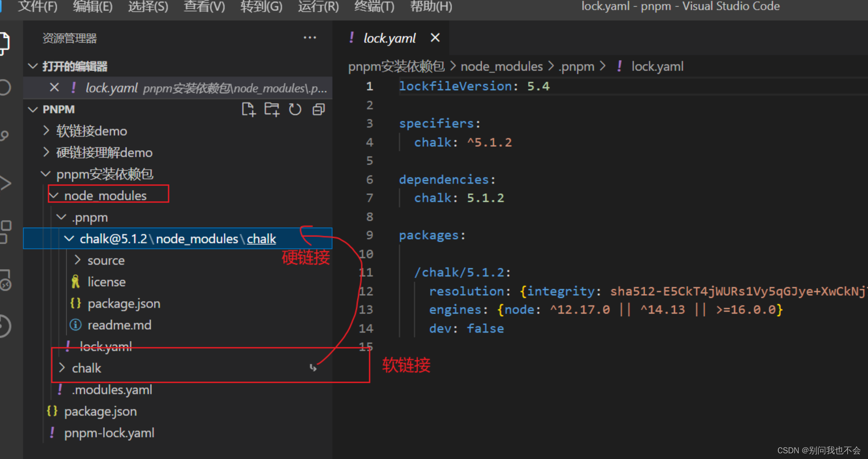The height and width of the screenshot is (459, 868).
Task: Click the 资源管理器 panel title
Action: click(70, 38)
